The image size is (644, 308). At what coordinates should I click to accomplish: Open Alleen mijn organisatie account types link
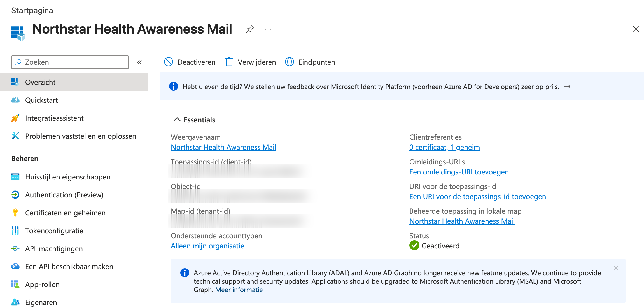[x=207, y=246]
